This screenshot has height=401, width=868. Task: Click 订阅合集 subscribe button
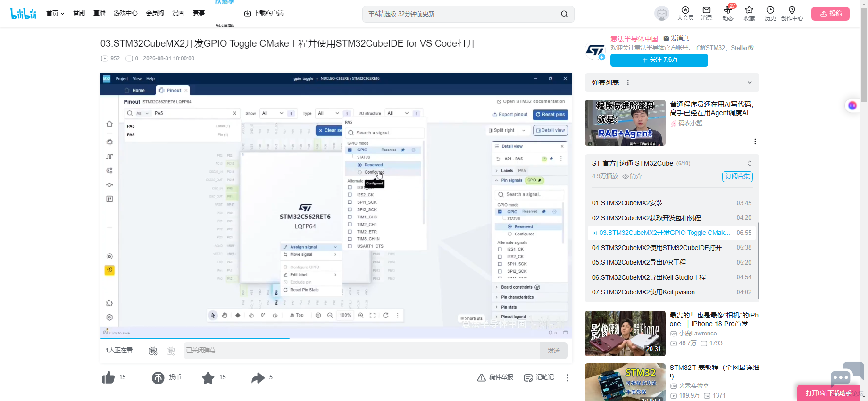737,176
